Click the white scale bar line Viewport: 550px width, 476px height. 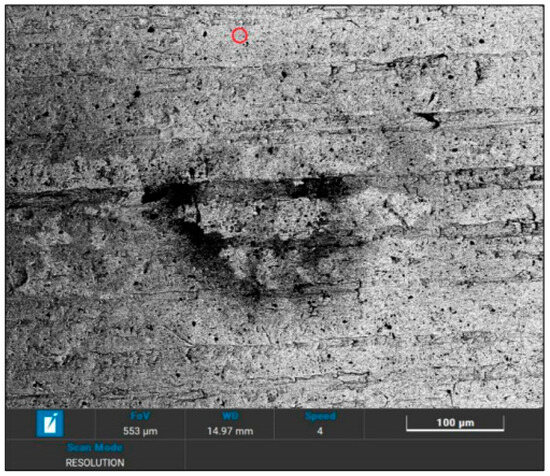[x=455, y=429]
